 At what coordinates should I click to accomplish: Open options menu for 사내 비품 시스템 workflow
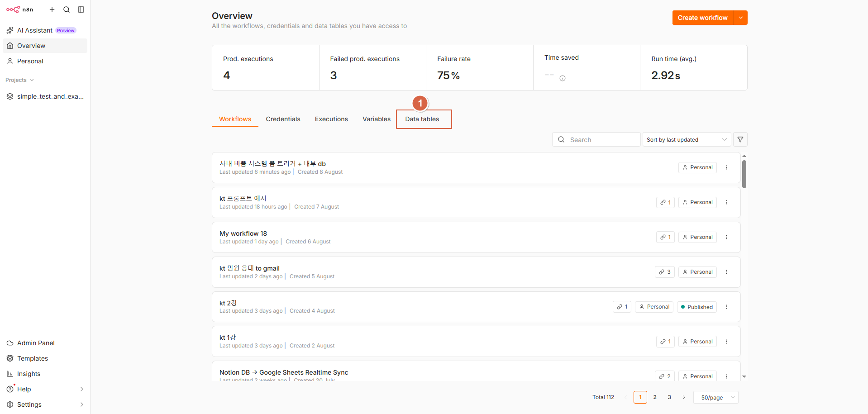[x=727, y=167]
